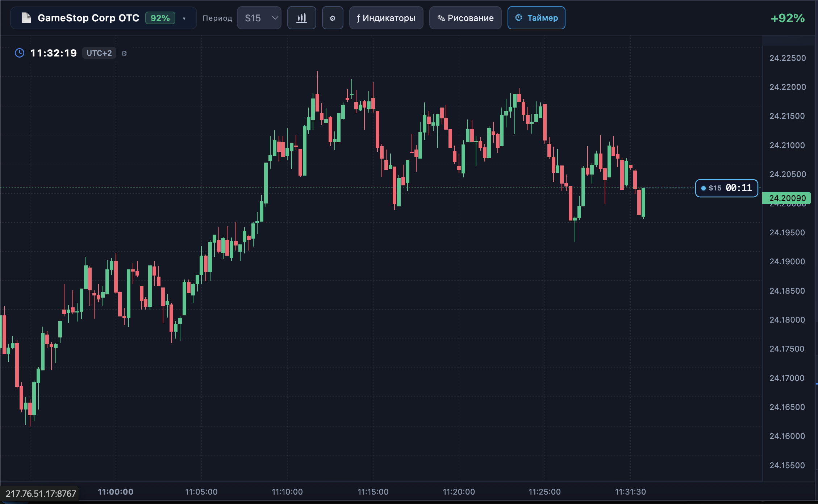
Task: Open the chart type candlestick icon
Action: click(301, 18)
